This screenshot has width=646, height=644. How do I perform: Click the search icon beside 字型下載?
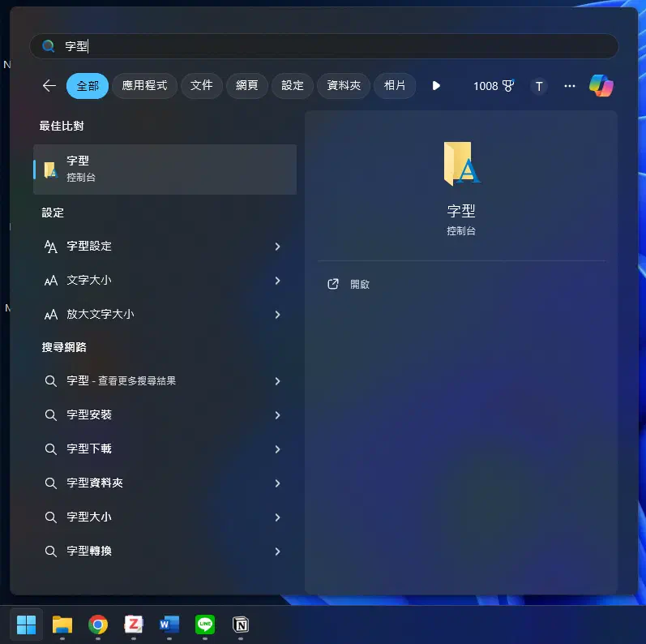click(x=51, y=449)
